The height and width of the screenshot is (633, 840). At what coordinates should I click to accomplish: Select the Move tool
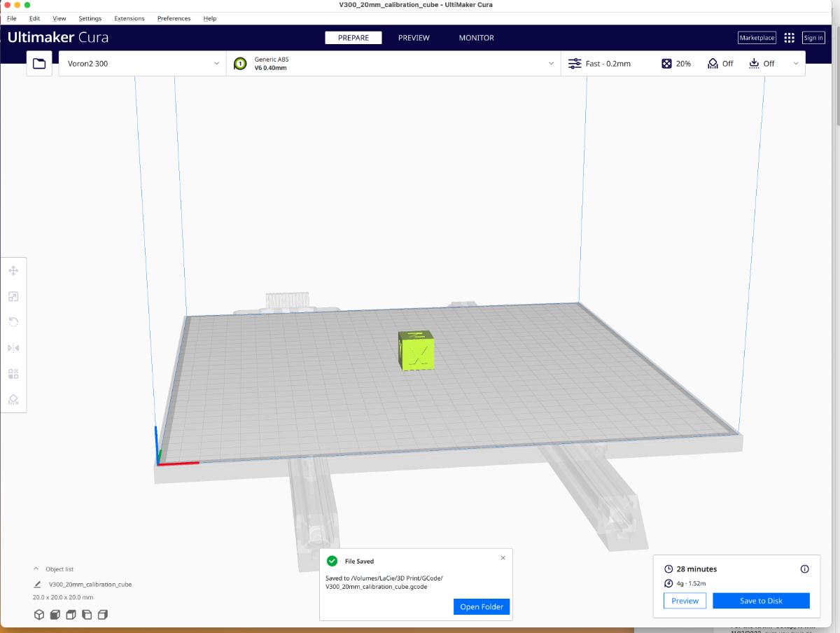tap(13, 271)
